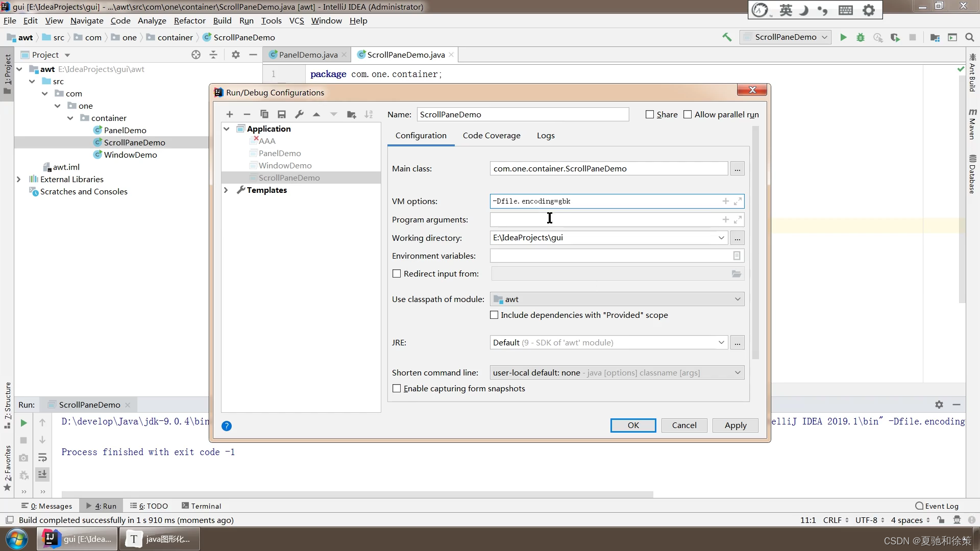Open Search Everywhere magnifier icon
The width and height of the screenshot is (980, 551).
pyautogui.click(x=969, y=37)
